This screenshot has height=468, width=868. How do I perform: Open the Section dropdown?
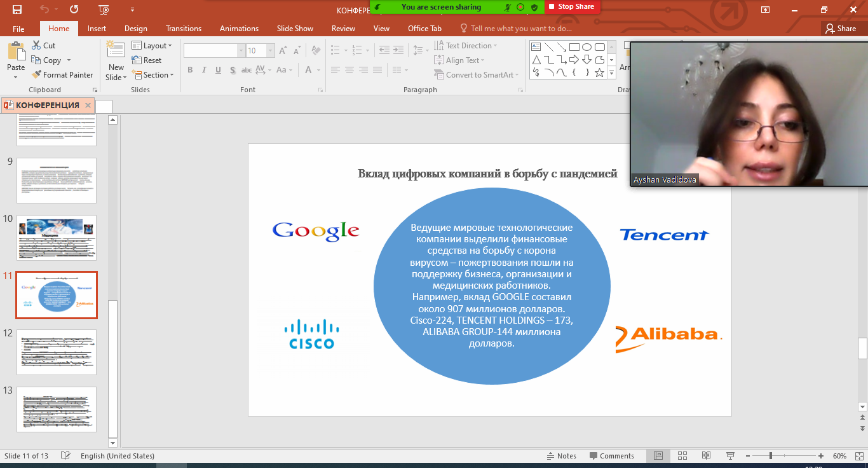(x=153, y=75)
